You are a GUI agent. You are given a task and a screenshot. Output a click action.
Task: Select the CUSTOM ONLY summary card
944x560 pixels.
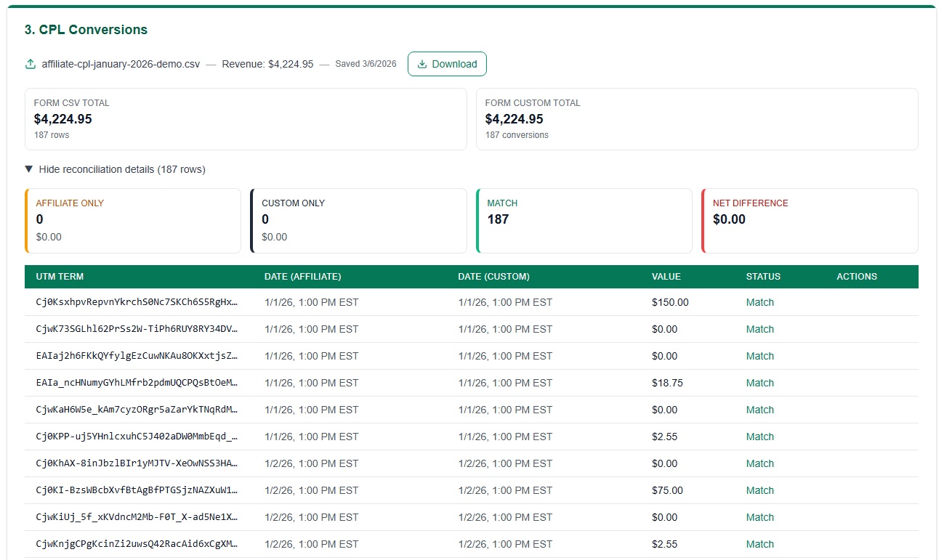[x=358, y=220]
